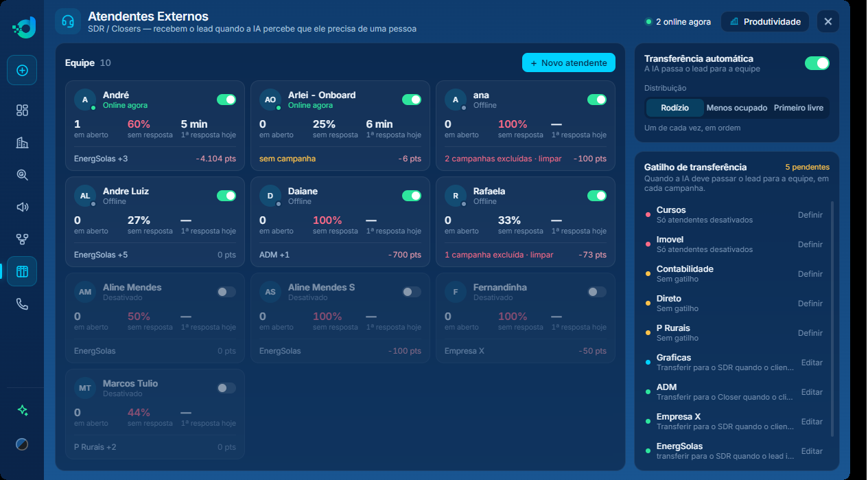Click André's avatar
The width and height of the screenshot is (868, 480).
(85, 100)
